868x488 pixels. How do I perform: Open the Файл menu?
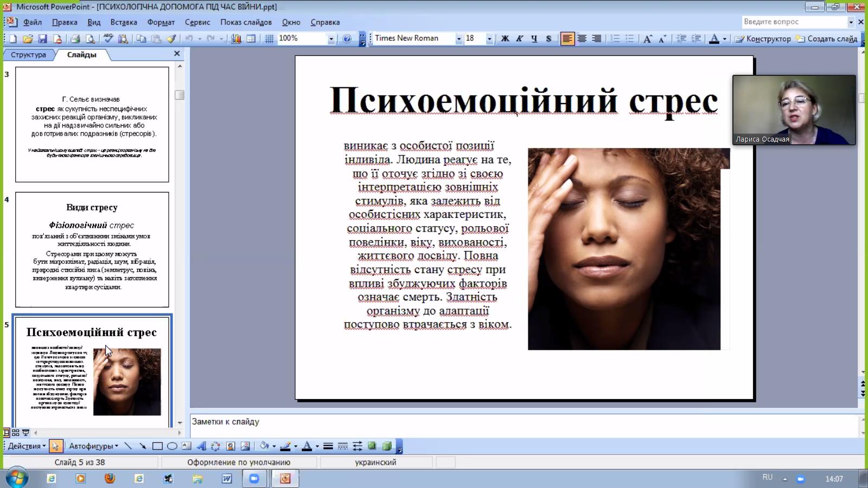[33, 22]
